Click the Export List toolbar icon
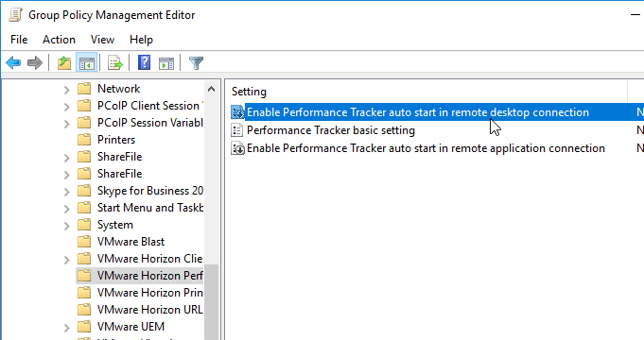Screen dimensions: 644x340 [x=115, y=63]
